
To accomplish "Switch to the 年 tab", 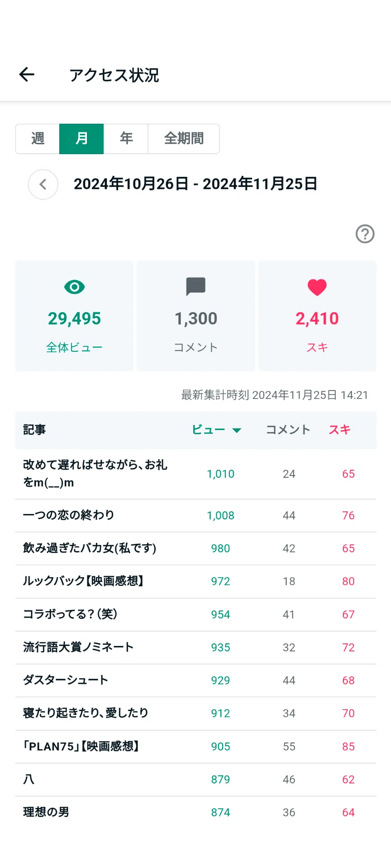I will tap(126, 139).
